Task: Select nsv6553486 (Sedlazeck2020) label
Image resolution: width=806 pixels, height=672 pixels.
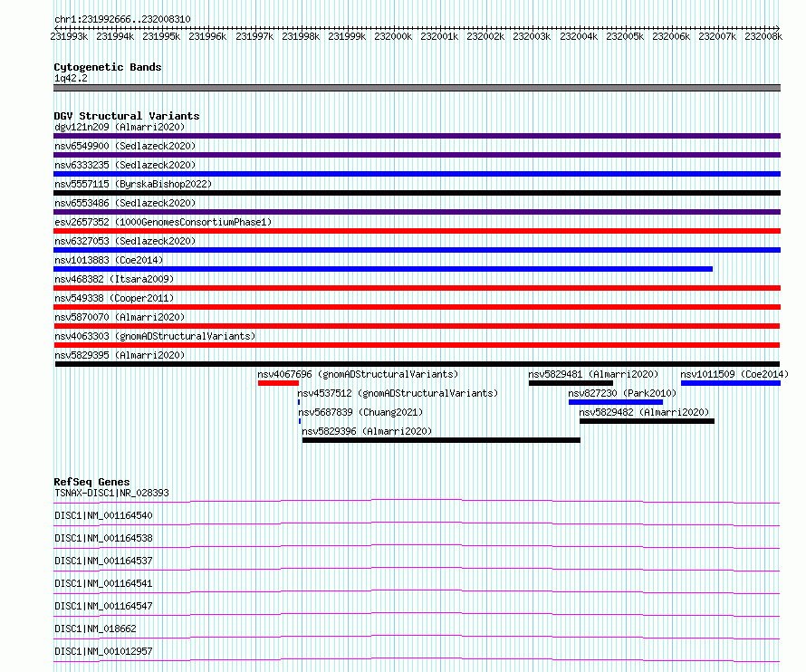Action: point(125,203)
